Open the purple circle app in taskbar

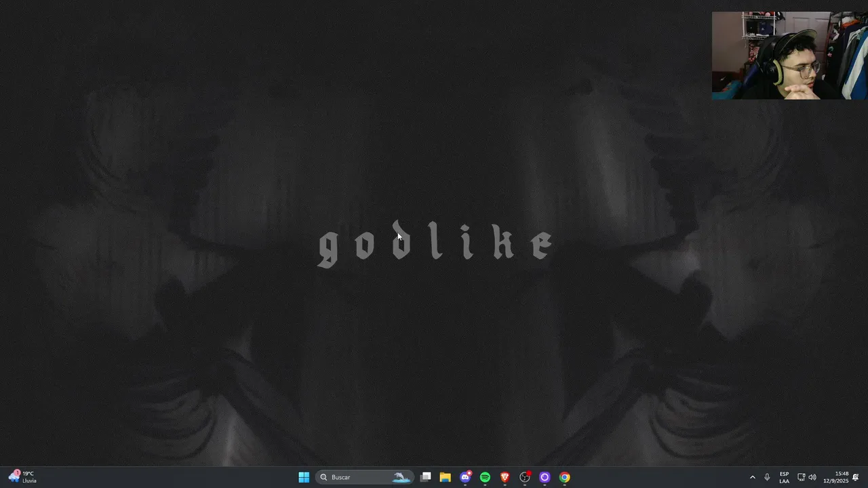coord(545,477)
